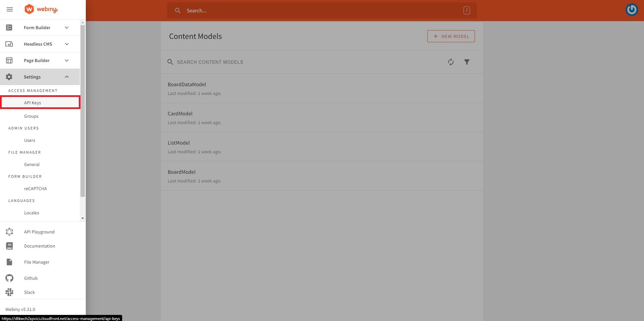This screenshot has height=321, width=644.
Task: Expand the Page Builder menu chevron
Action: 67,60
